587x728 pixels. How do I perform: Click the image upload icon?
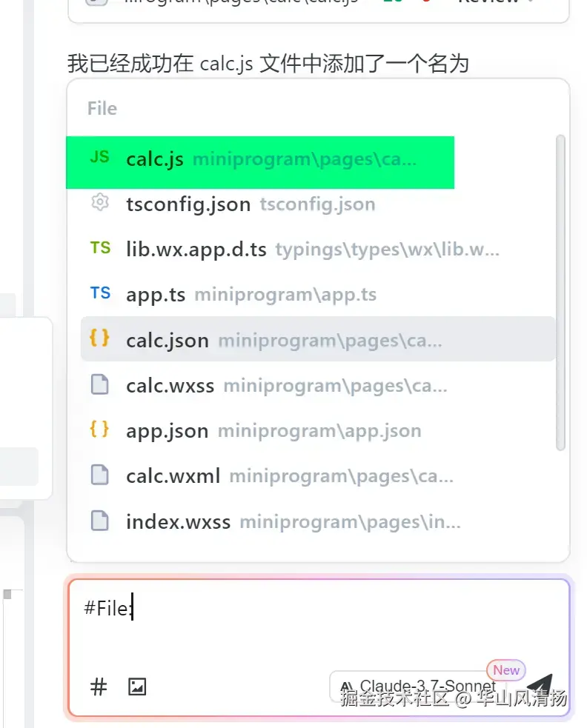[137, 687]
